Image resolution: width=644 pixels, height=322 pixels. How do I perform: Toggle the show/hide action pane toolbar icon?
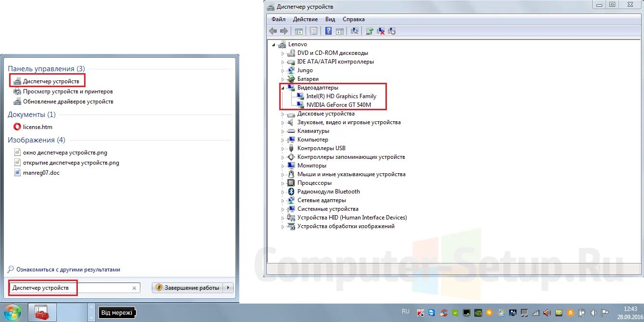340,31
